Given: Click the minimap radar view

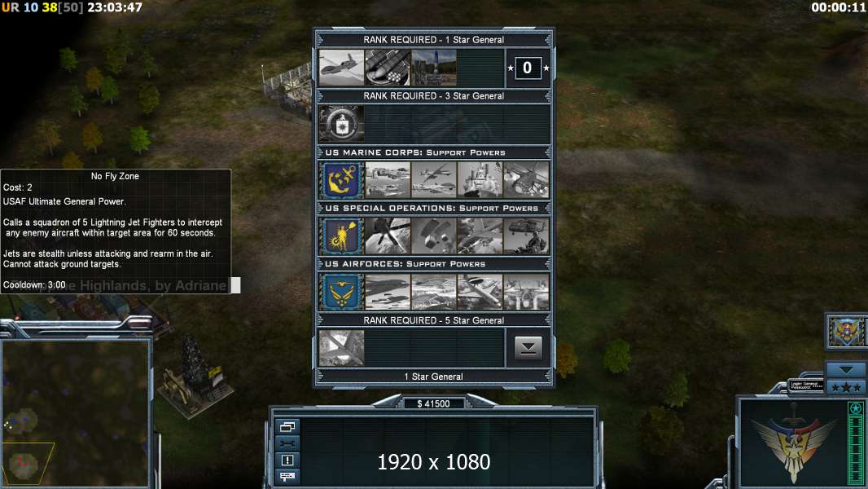Looking at the screenshot, I should click(x=75, y=412).
